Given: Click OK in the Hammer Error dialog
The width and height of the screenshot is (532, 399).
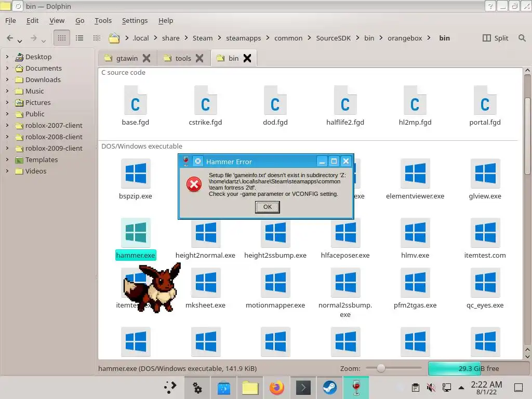Looking at the screenshot, I should [x=268, y=207].
